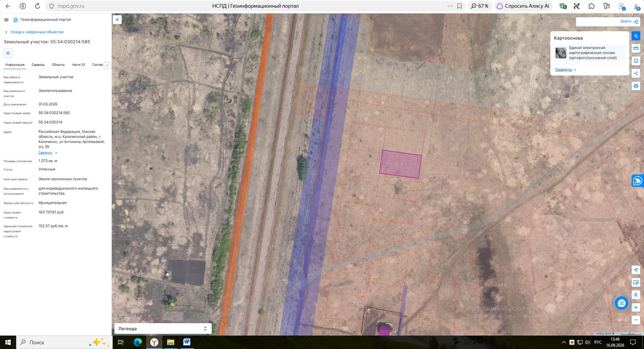Open the Геоинформационный портал home link
The height and width of the screenshot is (349, 644).
pos(43,20)
